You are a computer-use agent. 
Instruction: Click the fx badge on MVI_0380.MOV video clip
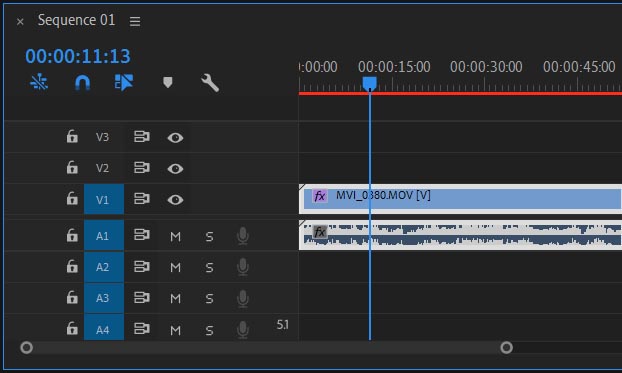[320, 196]
